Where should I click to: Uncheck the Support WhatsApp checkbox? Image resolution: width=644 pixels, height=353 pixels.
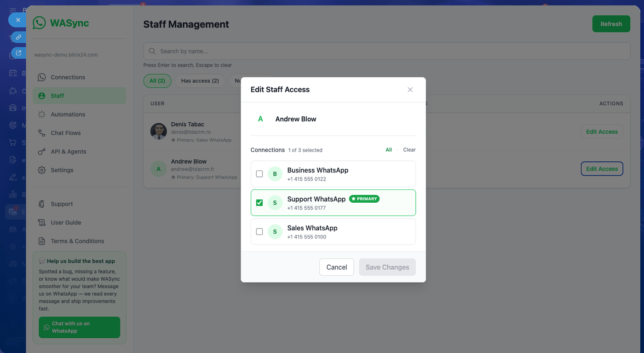tap(259, 203)
